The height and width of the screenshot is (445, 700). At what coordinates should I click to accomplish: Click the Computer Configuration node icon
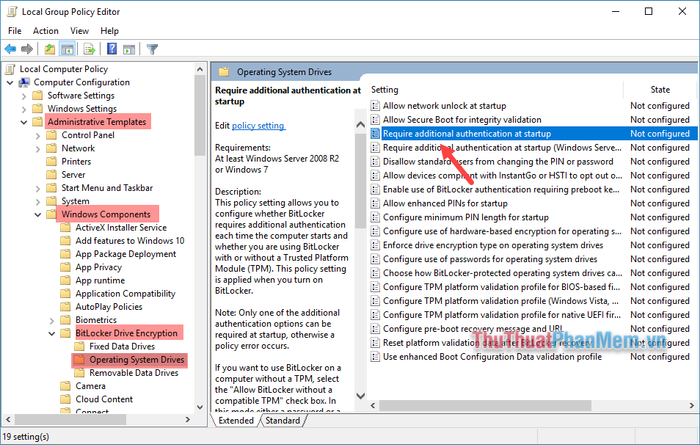(24, 83)
